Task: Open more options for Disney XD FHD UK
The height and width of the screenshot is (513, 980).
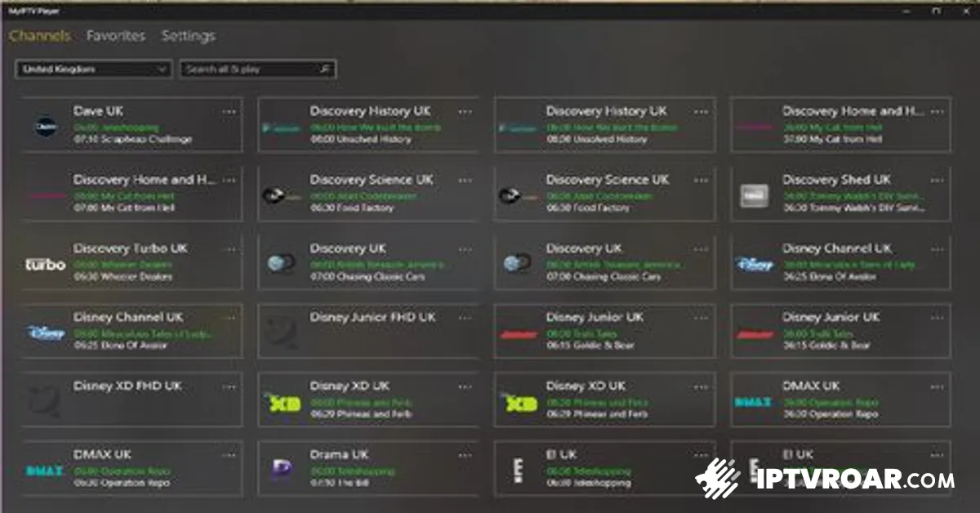Action: [x=229, y=386]
